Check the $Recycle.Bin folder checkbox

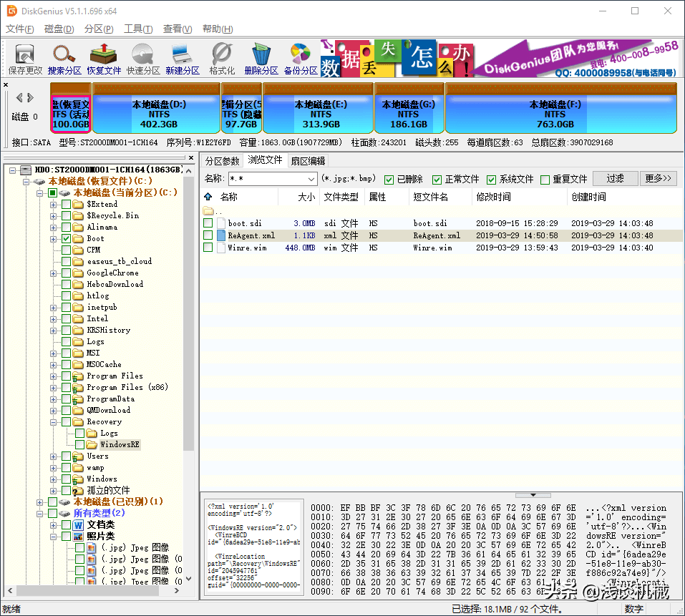pos(66,215)
